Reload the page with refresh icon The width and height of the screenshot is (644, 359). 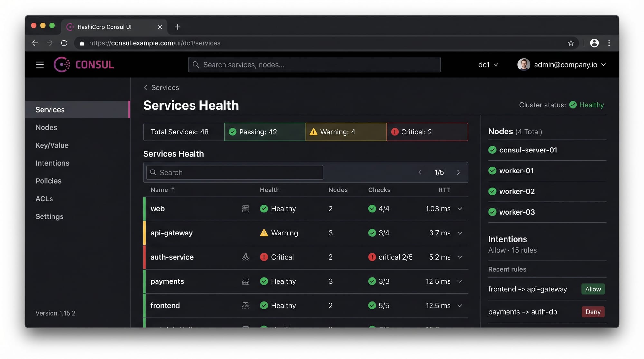[64, 43]
